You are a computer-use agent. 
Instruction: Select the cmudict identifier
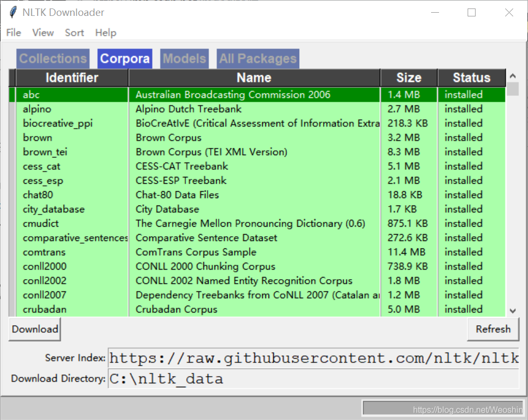(40, 224)
